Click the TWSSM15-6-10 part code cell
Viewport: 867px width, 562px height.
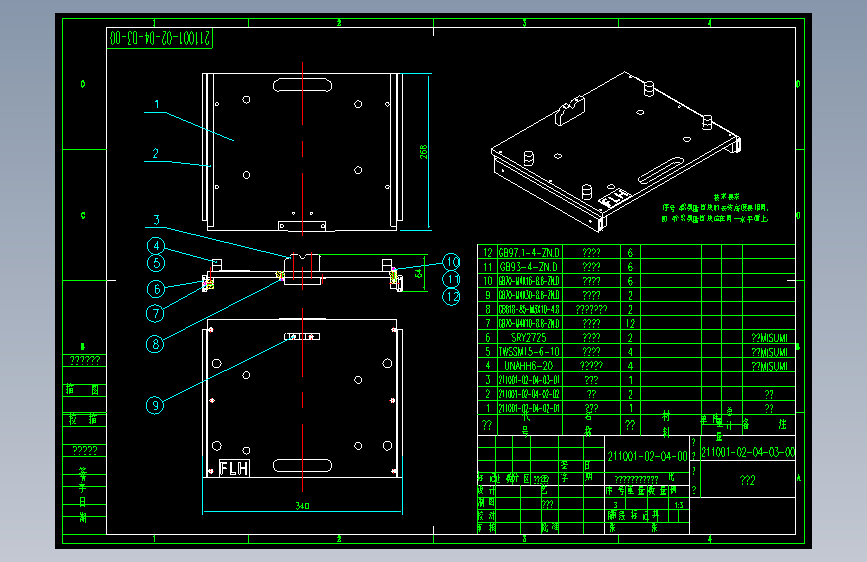(529, 352)
